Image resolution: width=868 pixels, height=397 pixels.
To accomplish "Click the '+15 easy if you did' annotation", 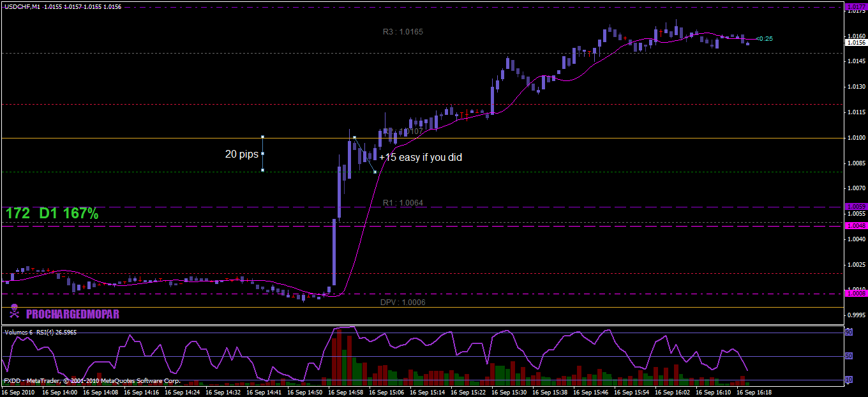I will click(x=420, y=157).
